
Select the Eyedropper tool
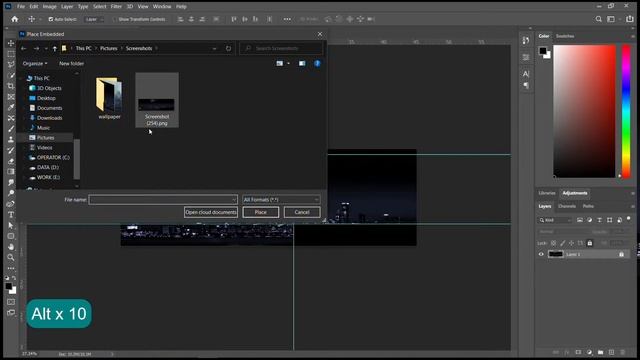(11, 107)
